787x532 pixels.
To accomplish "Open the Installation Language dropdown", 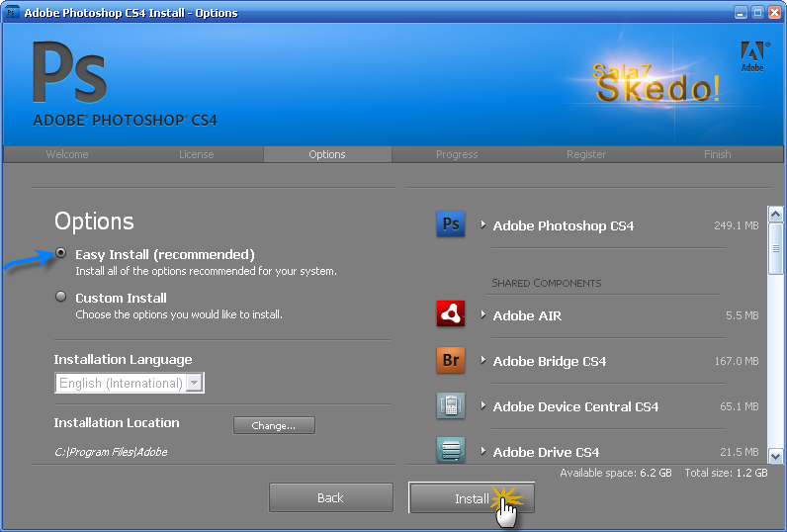I will [129, 383].
